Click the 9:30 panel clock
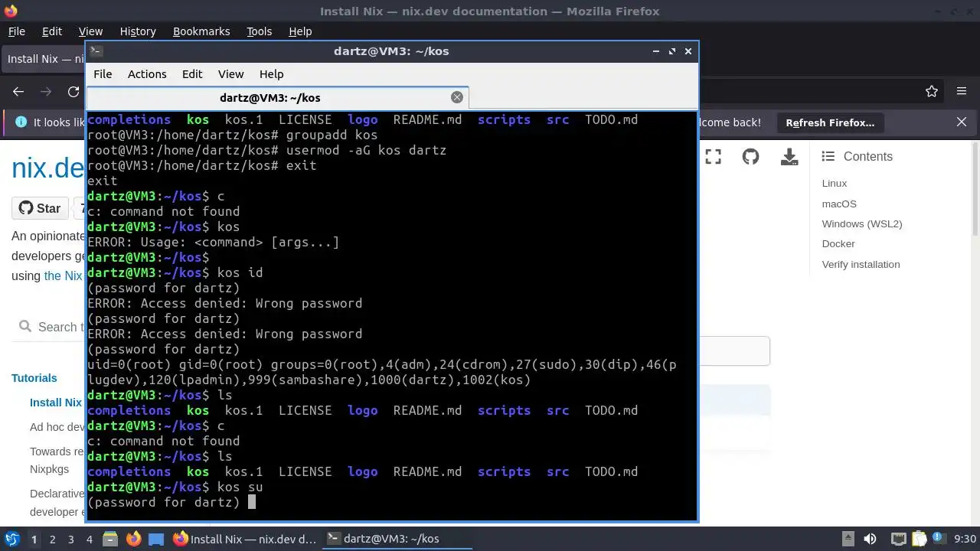Screen dimensions: 980x551 pyautogui.click(x=965, y=540)
